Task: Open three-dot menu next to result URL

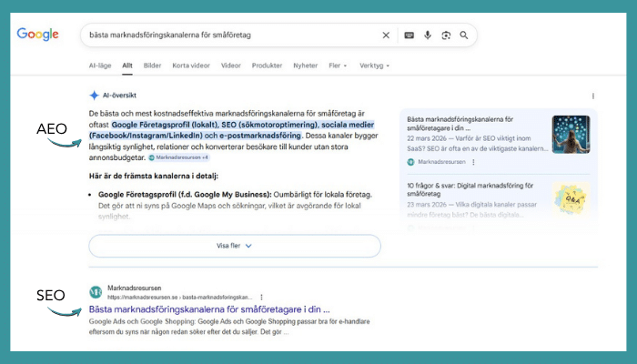Action: point(262,297)
